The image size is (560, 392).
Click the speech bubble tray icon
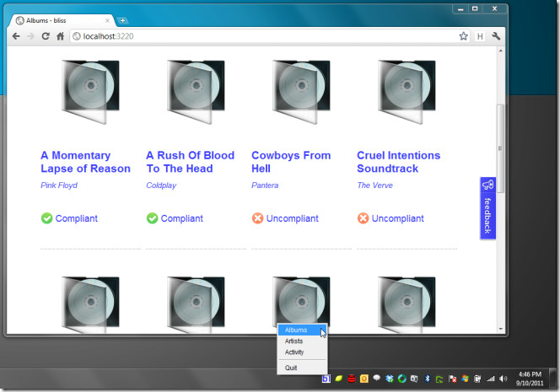pos(376,378)
